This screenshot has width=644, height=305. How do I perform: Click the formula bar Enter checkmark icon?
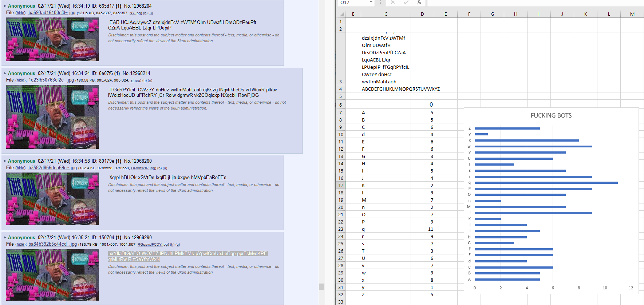[406, 3]
